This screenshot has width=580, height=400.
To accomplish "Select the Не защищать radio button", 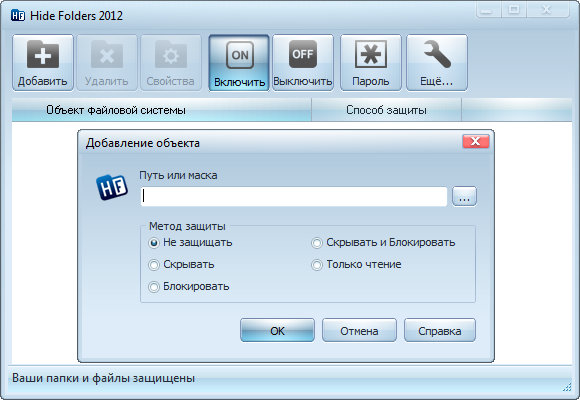I will pyautogui.click(x=154, y=243).
